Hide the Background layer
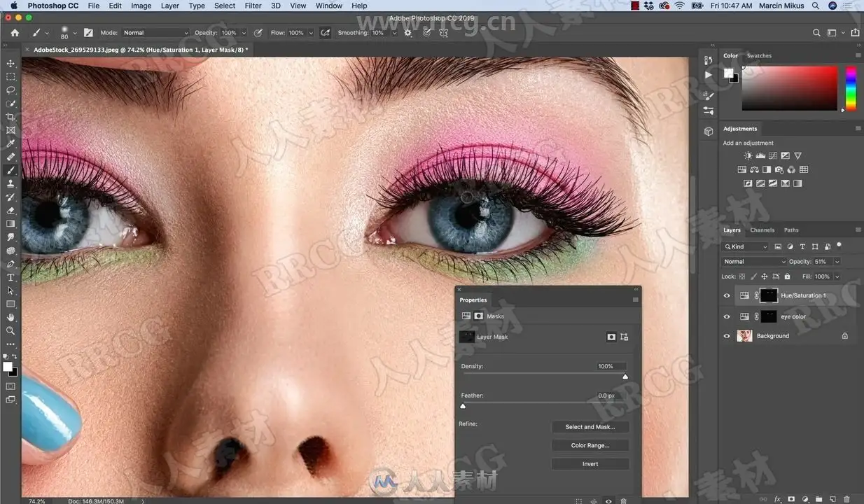Screen dimensions: 864x504 tap(727, 336)
